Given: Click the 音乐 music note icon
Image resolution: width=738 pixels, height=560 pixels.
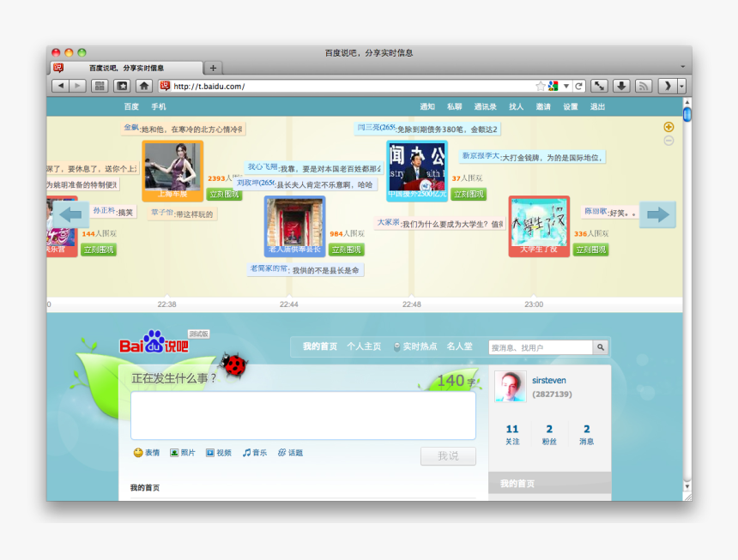Looking at the screenshot, I should point(246,453).
